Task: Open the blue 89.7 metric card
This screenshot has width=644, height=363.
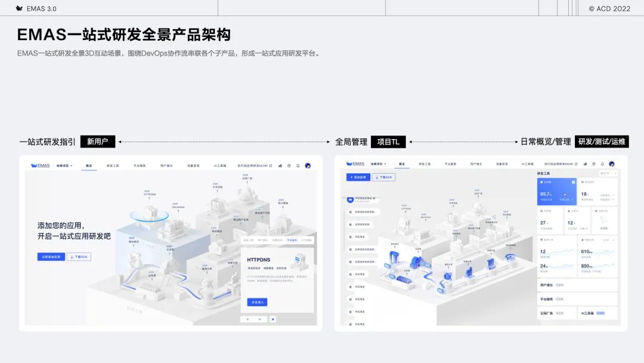Action: point(556,191)
